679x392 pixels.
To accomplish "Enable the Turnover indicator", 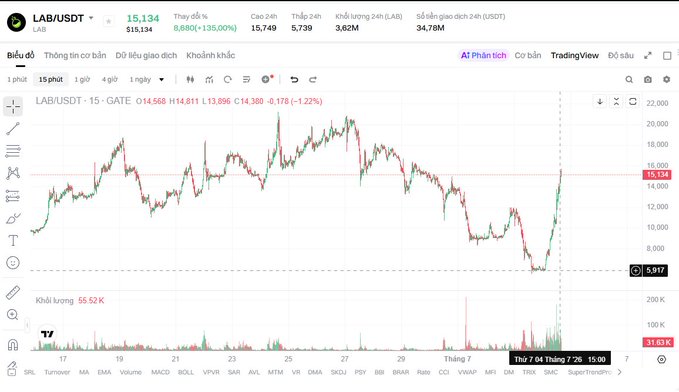I will pyautogui.click(x=57, y=373).
